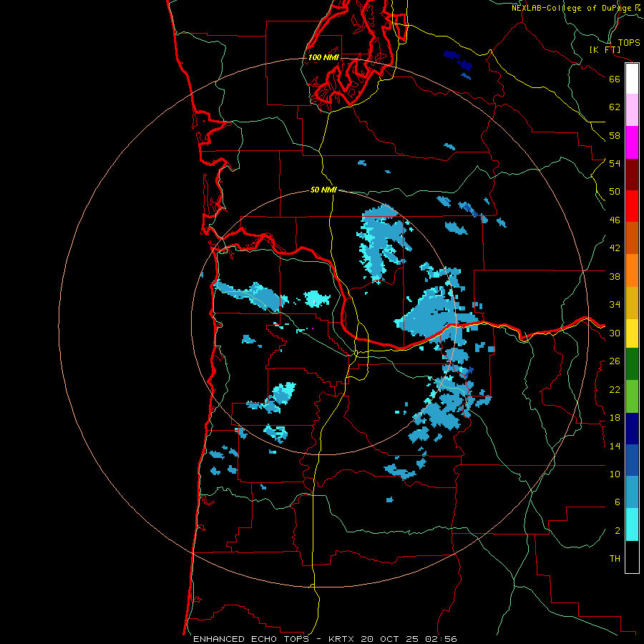This screenshot has width=644, height=644.
Task: Click the 100 NMI range ring label
Action: click(323, 57)
